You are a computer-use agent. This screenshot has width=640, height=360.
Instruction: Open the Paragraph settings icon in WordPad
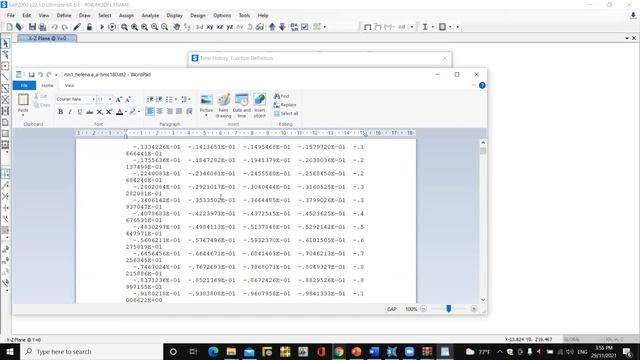click(x=189, y=111)
